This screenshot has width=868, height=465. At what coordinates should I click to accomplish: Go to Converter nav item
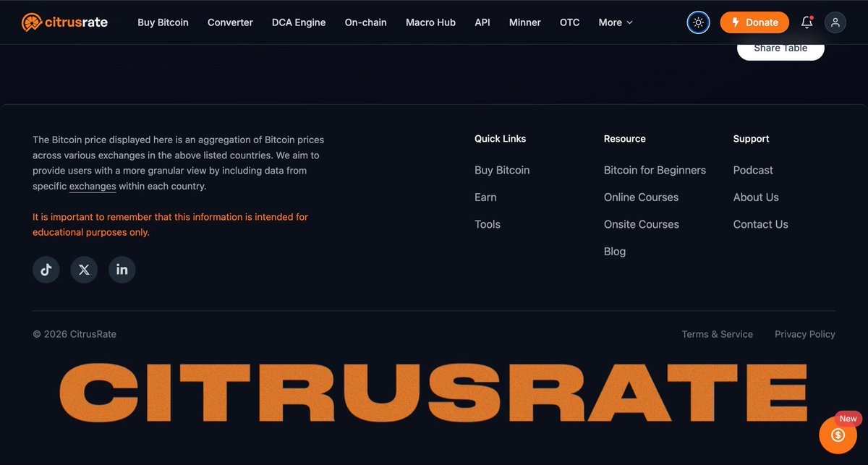pyautogui.click(x=230, y=22)
